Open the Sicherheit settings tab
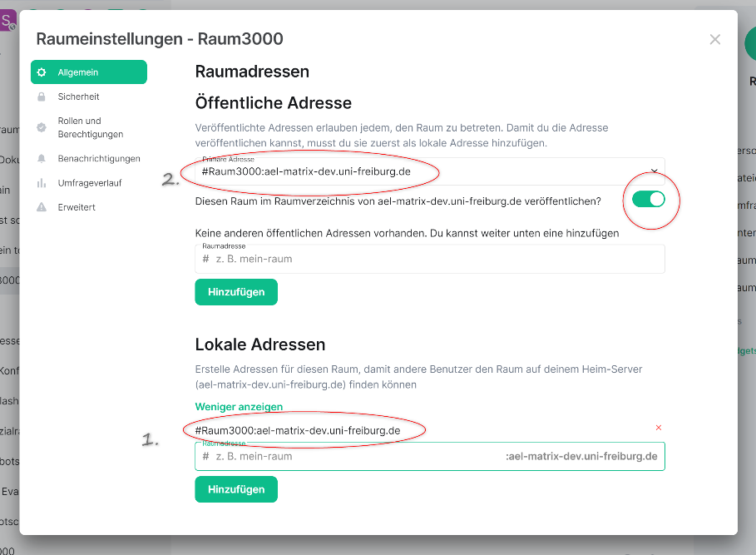This screenshot has width=756, height=555. point(89,97)
